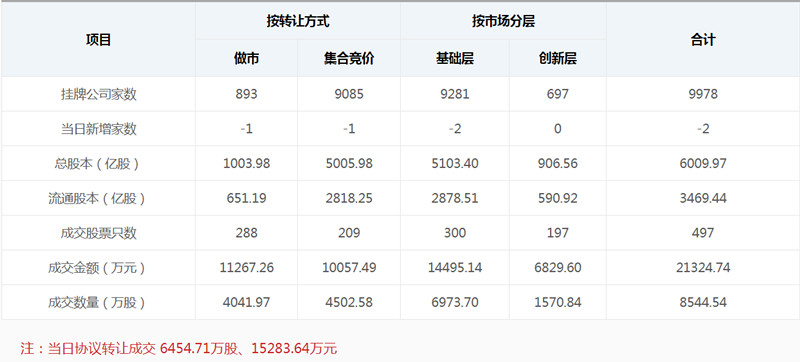The height and width of the screenshot is (362, 800).
Task: Click the total 8544.54
Action: pos(703,302)
